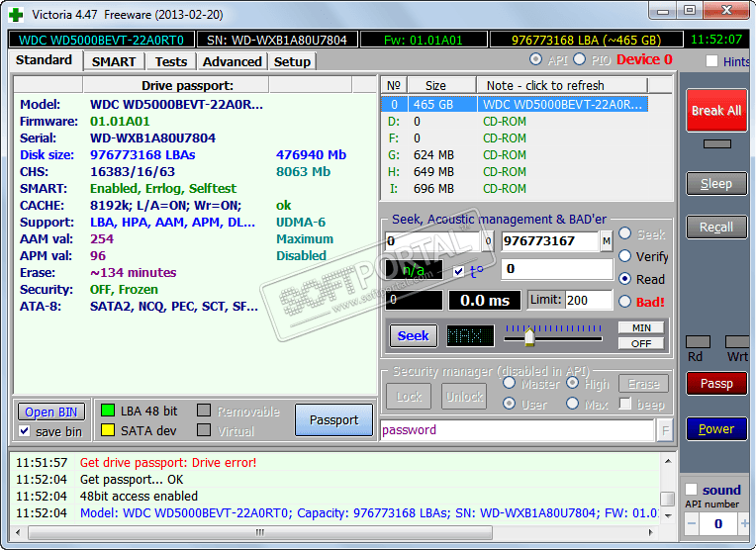Screen dimensions: 756x550
Task: Click the horizontal scrollbar right arrow
Action: 650,532
